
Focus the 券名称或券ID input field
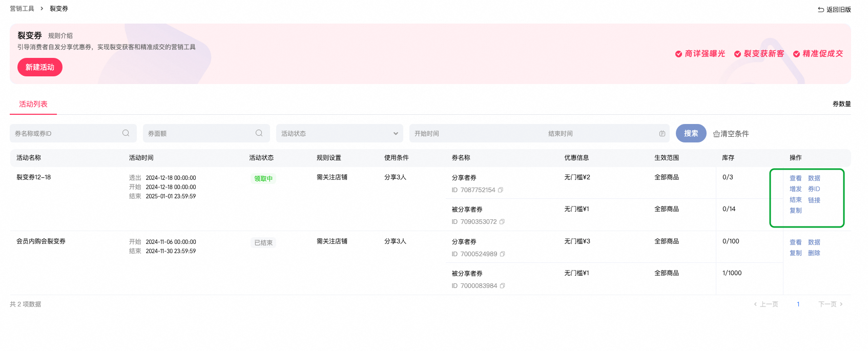(x=73, y=133)
